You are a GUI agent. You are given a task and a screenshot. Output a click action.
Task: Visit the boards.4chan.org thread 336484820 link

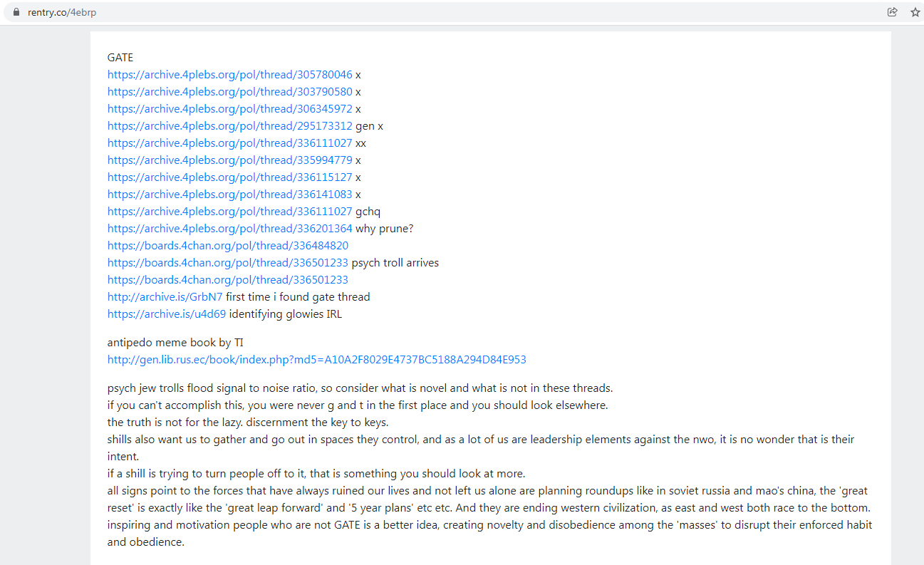(x=228, y=246)
